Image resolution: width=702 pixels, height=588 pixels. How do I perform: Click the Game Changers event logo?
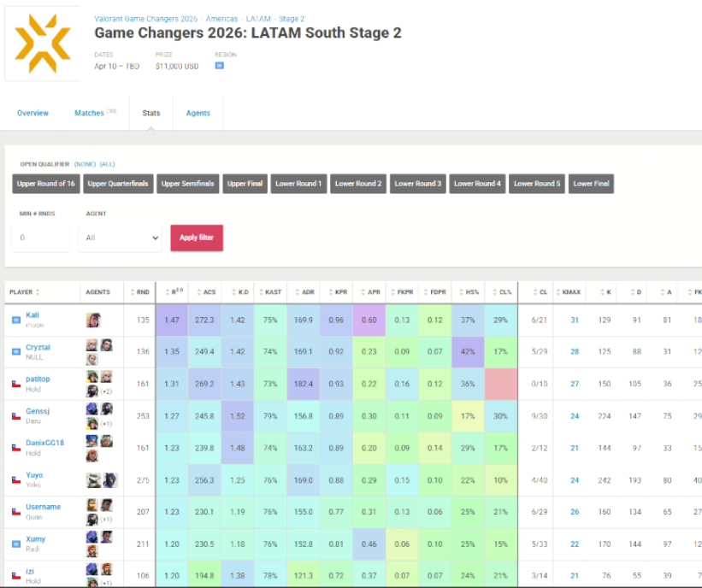(x=43, y=44)
